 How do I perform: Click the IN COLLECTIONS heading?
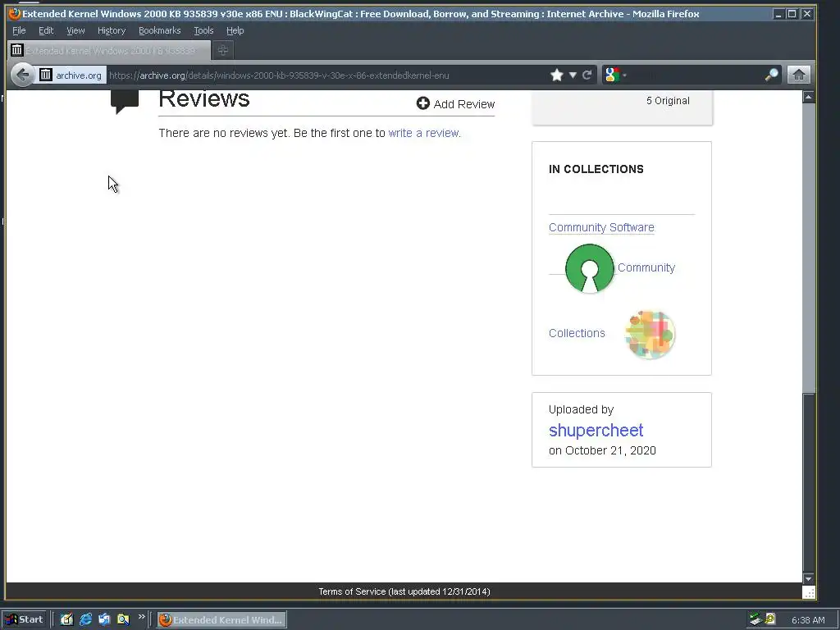[596, 169]
